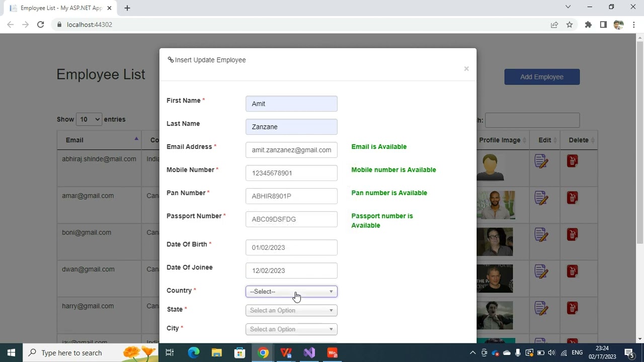
Task: Click edit icon for dwan@gmail.com row
Action: click(x=541, y=271)
